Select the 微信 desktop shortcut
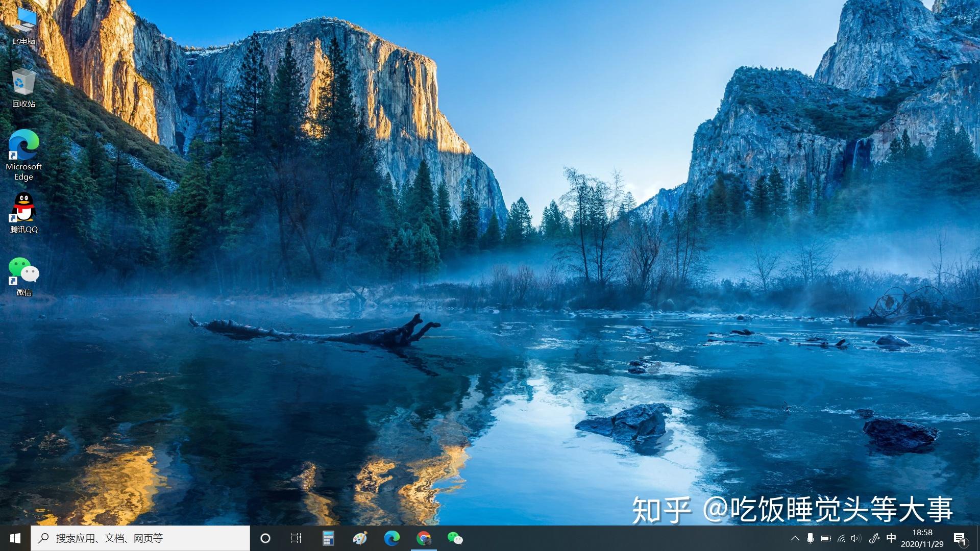The width and height of the screenshot is (980, 551). [x=23, y=277]
